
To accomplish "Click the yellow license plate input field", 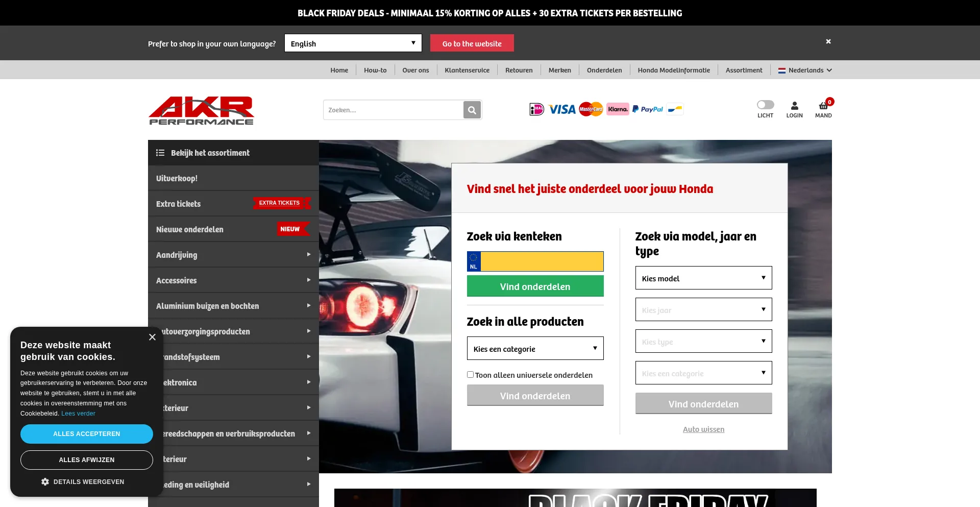I will tap(542, 261).
